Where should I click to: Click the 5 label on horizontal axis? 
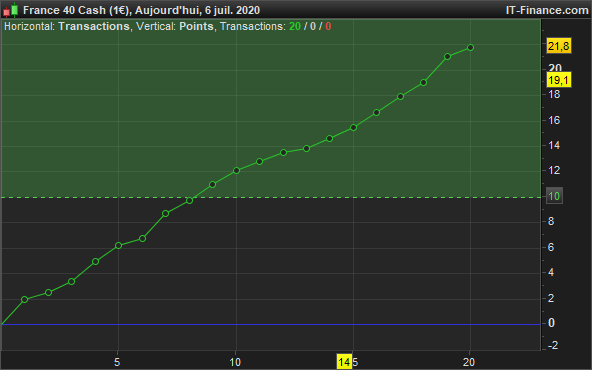tap(117, 362)
